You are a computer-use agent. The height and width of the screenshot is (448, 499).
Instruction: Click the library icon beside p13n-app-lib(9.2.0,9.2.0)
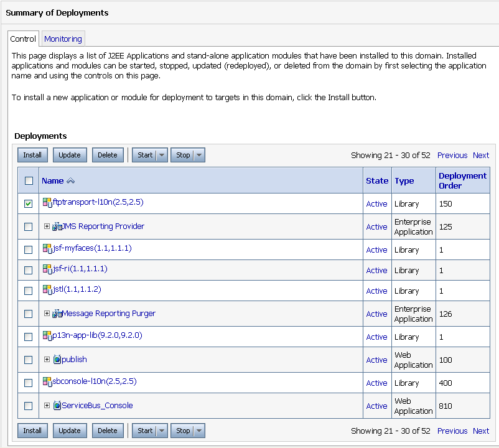coord(47,335)
